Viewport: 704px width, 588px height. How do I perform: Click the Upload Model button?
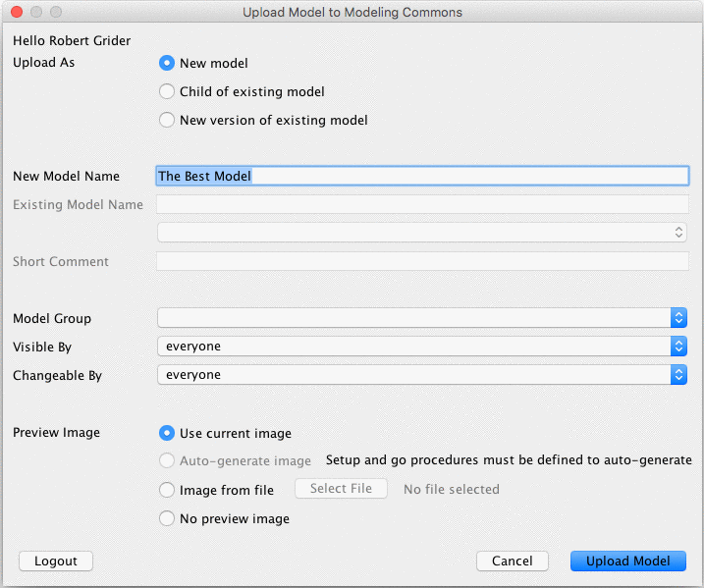coord(628,561)
